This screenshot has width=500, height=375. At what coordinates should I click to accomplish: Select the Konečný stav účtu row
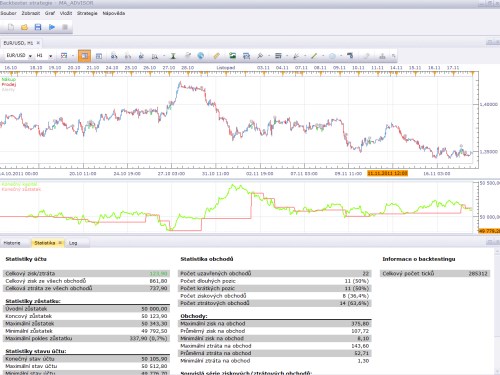(x=86, y=359)
